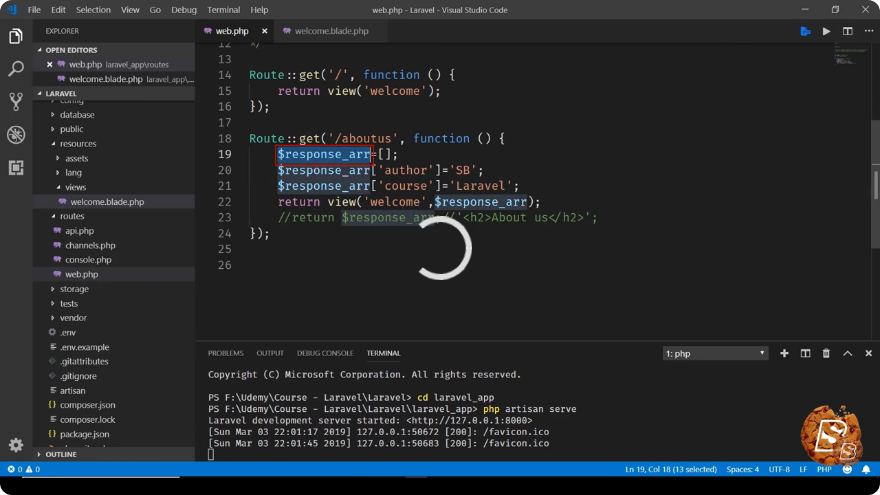Open the Explorer view icon
The height and width of the screenshot is (495, 880).
tap(16, 36)
